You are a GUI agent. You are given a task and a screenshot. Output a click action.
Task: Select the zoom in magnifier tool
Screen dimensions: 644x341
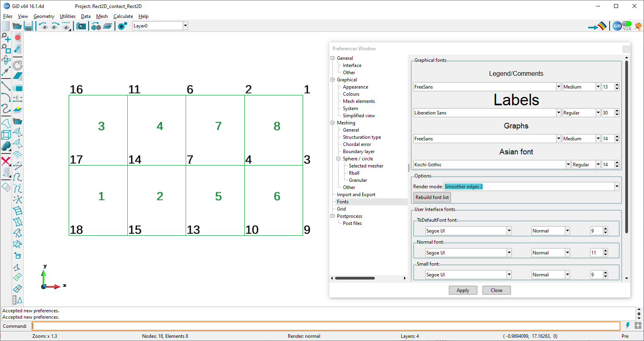[6, 38]
